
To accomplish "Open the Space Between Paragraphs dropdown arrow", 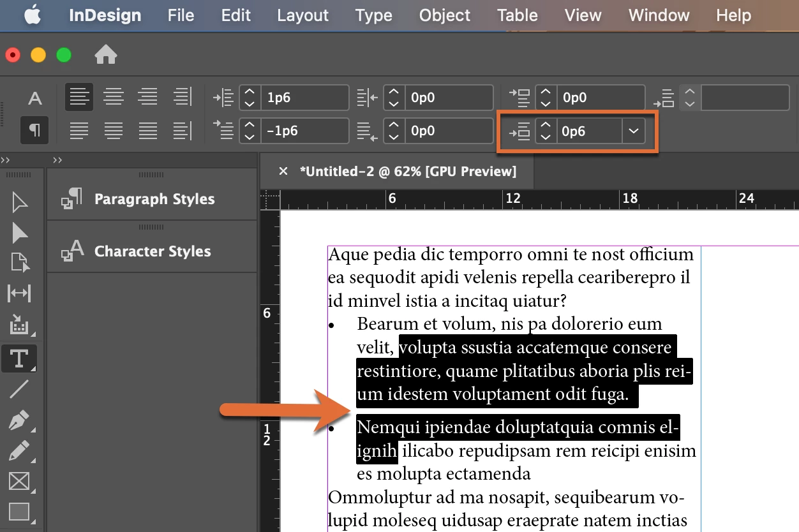I will 633,131.
